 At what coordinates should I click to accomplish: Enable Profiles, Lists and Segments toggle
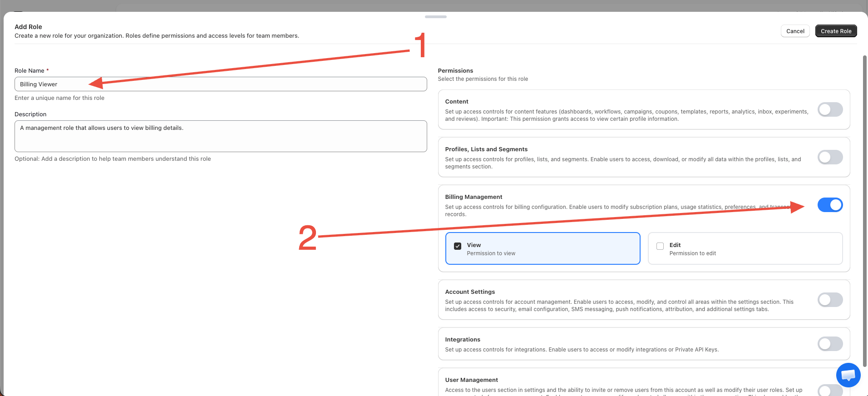(x=830, y=157)
